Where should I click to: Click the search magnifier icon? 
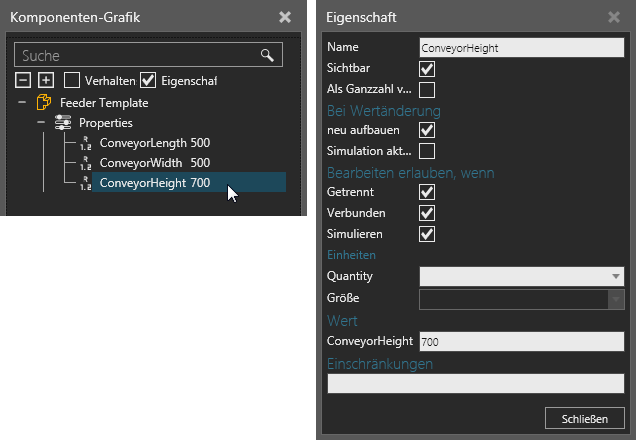pyautogui.click(x=267, y=55)
